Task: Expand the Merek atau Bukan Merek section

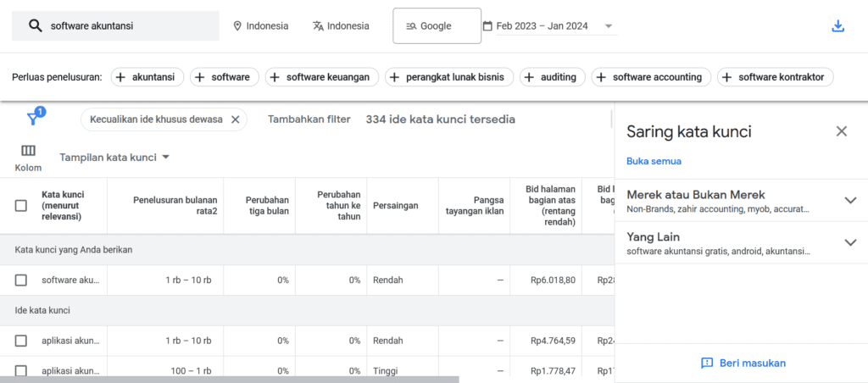Action: point(850,200)
